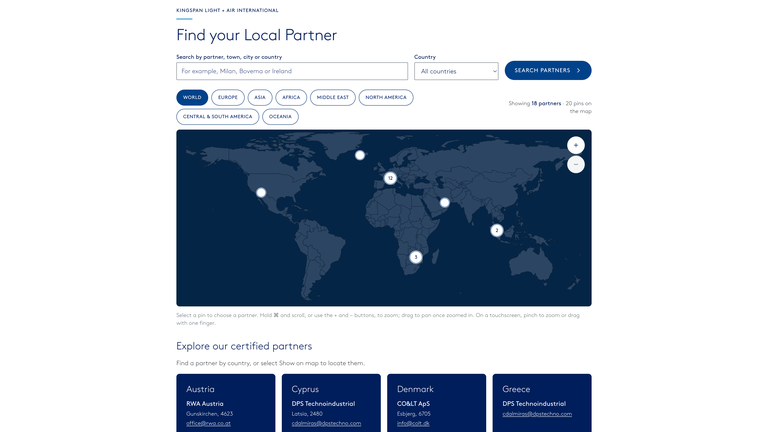Click the 'Gunskirchen, 4623' address text

click(210, 414)
